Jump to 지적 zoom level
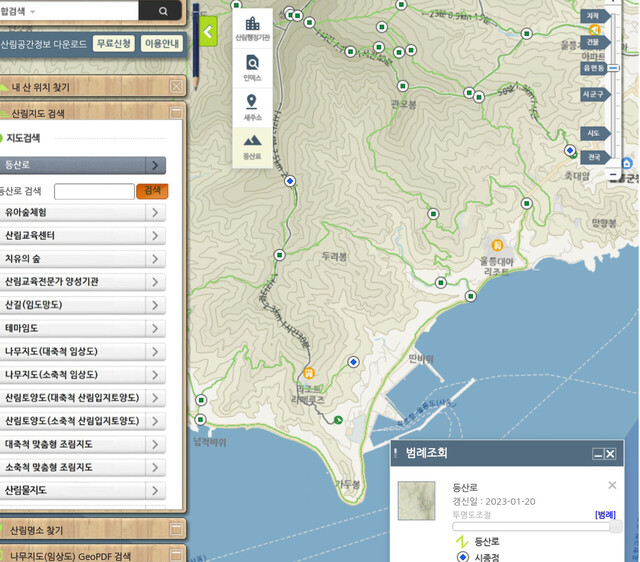Image resolution: width=640 pixels, height=562 pixels. 595,16
